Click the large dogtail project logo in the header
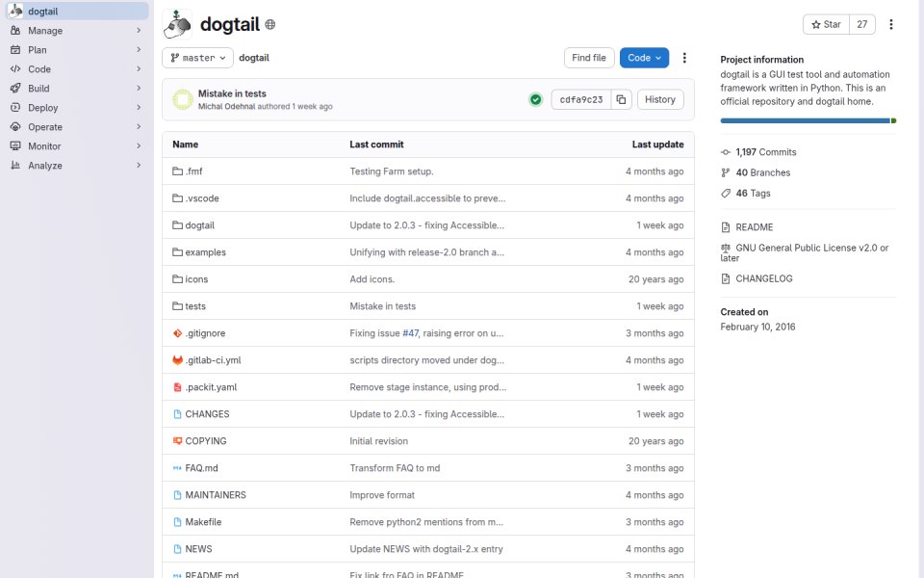 (x=177, y=24)
